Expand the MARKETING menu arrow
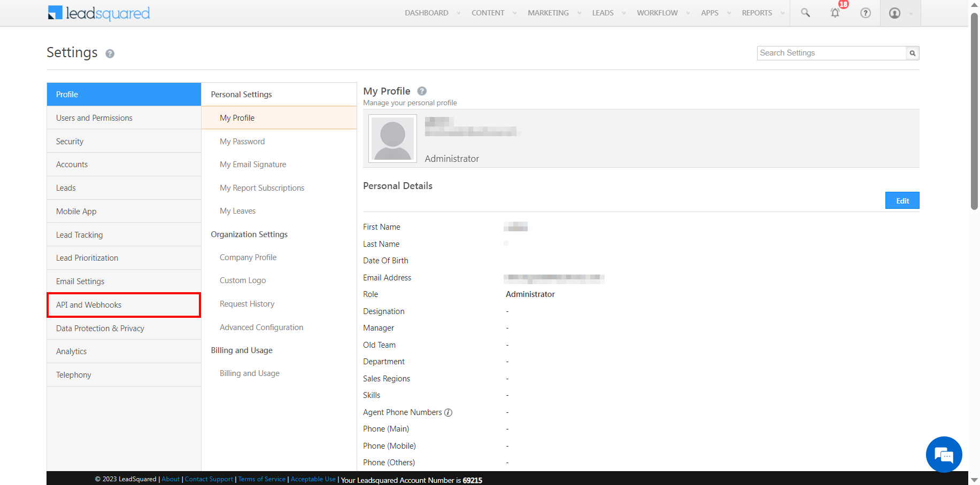This screenshot has width=980, height=485. click(x=579, y=13)
